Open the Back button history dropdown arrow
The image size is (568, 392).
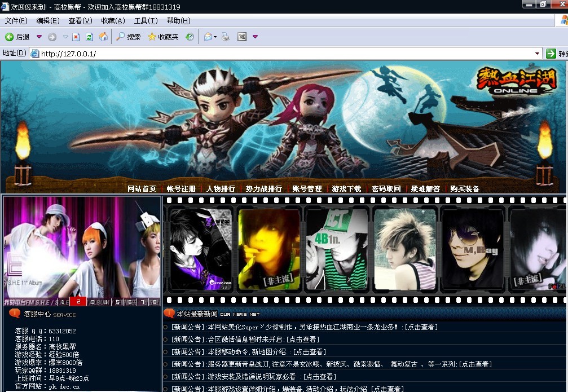pyautogui.click(x=39, y=37)
